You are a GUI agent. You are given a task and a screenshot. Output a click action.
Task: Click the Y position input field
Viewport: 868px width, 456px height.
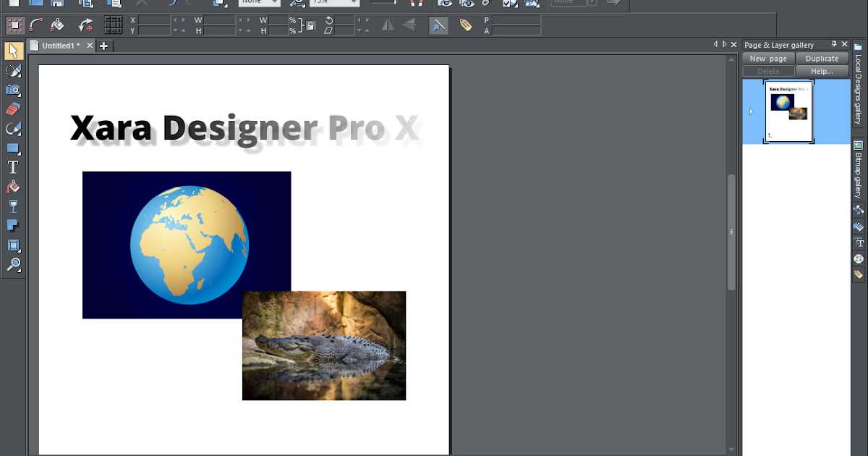(154, 30)
